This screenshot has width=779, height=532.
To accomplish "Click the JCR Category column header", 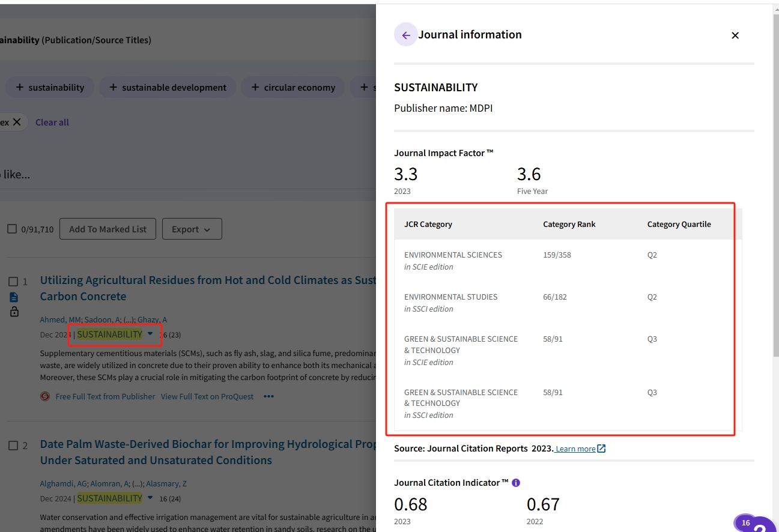I will pyautogui.click(x=428, y=224).
